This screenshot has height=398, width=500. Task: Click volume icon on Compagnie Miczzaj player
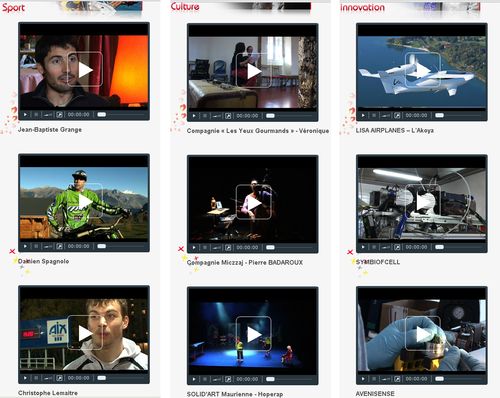point(217,248)
